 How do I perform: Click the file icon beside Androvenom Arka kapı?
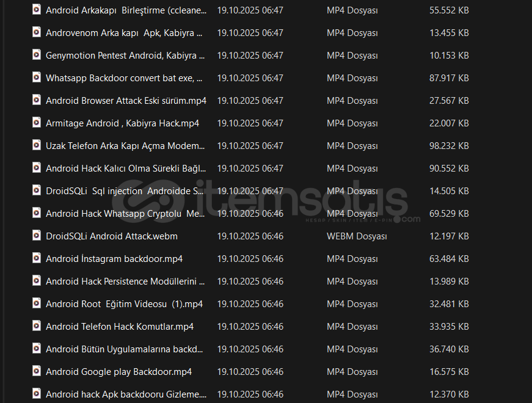pos(36,32)
